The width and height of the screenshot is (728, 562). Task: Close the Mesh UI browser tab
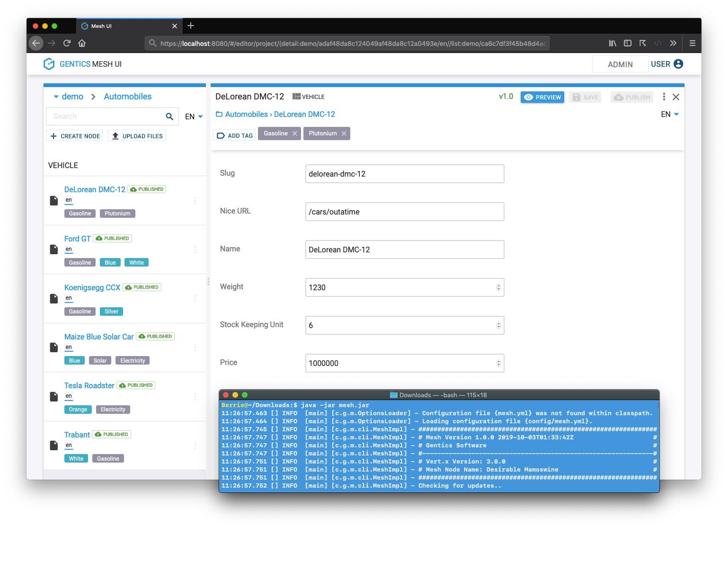175,26
